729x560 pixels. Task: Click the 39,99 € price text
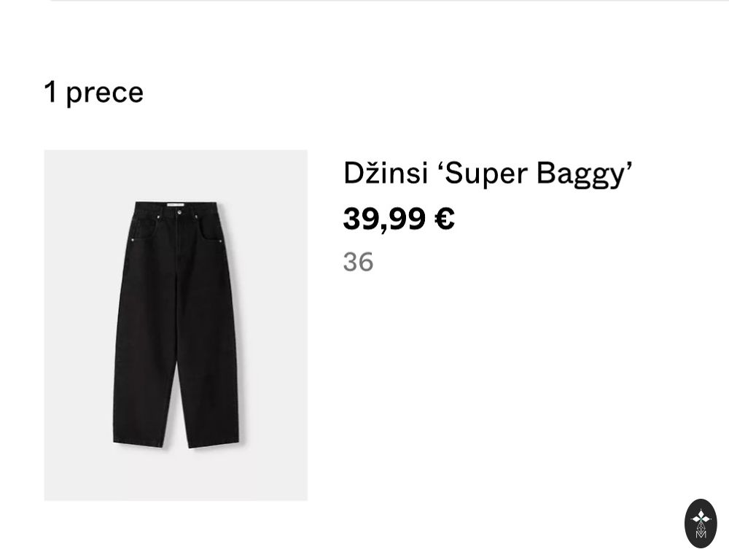click(x=399, y=219)
